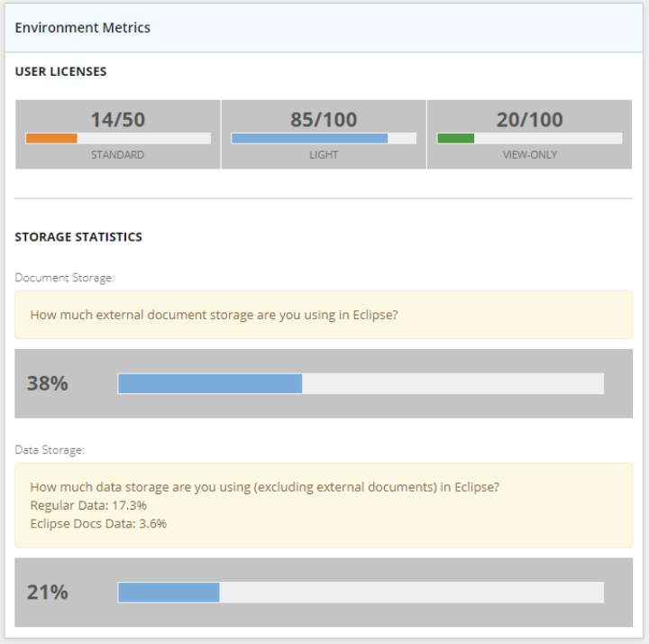Click the 21% data storage progress bar
Viewport: 649px width, 644px height.
361,593
